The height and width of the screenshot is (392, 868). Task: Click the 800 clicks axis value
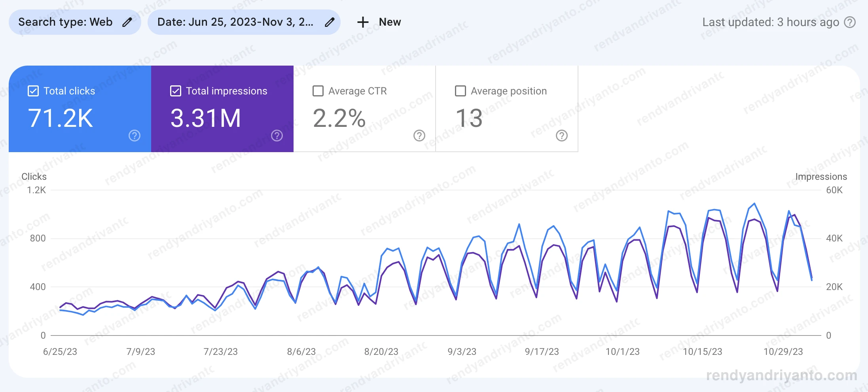[38, 238]
